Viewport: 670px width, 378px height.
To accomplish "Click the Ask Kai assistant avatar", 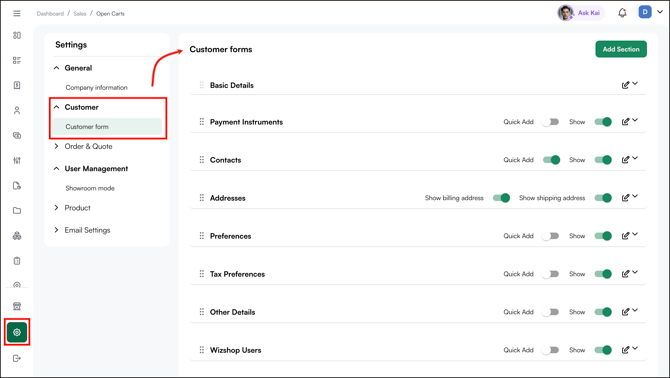I will pyautogui.click(x=565, y=13).
